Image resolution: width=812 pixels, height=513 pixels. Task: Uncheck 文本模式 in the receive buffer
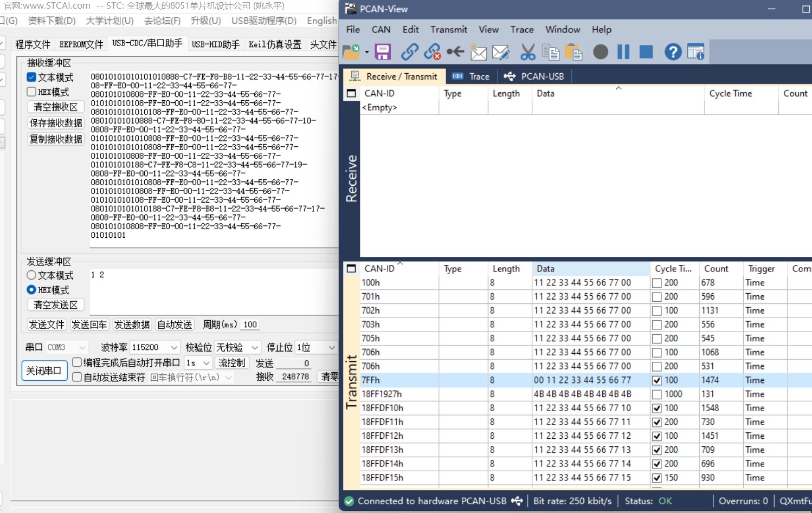31,77
